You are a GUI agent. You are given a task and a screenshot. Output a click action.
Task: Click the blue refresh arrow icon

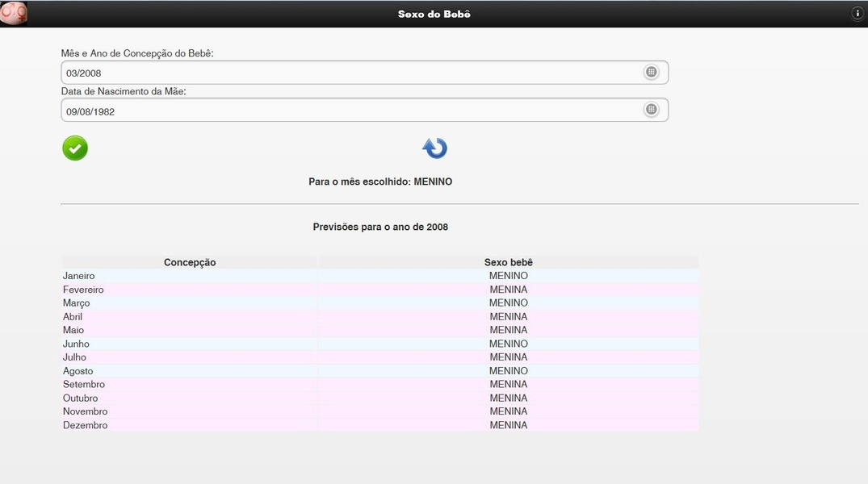[435, 148]
